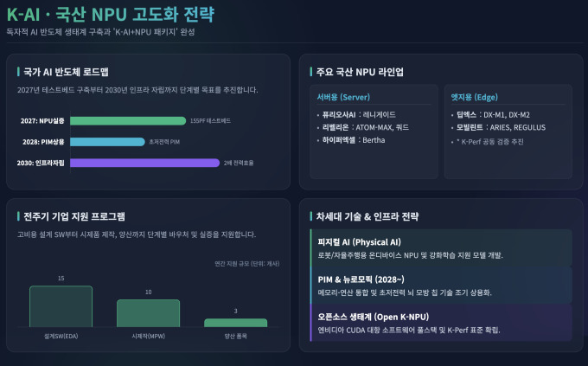Click the 2030 인프라자립 purple roadmap bar
588x366 pixels.
(x=145, y=162)
